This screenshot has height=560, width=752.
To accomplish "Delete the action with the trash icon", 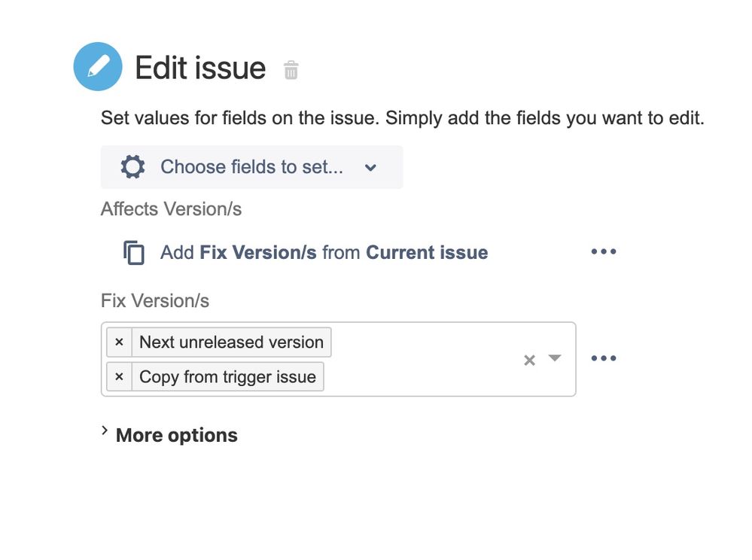I will point(291,70).
